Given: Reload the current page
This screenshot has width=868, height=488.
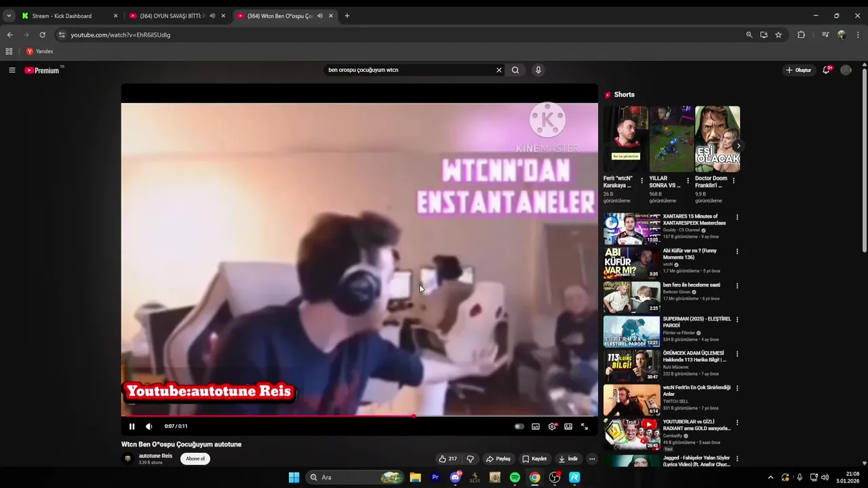Looking at the screenshot, I should coord(42,35).
